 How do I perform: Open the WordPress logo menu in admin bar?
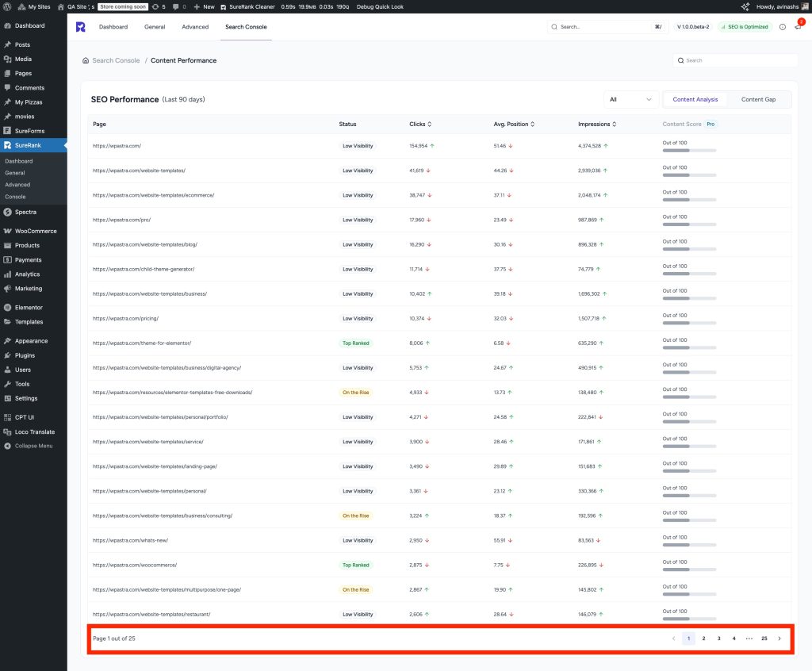click(x=7, y=6)
